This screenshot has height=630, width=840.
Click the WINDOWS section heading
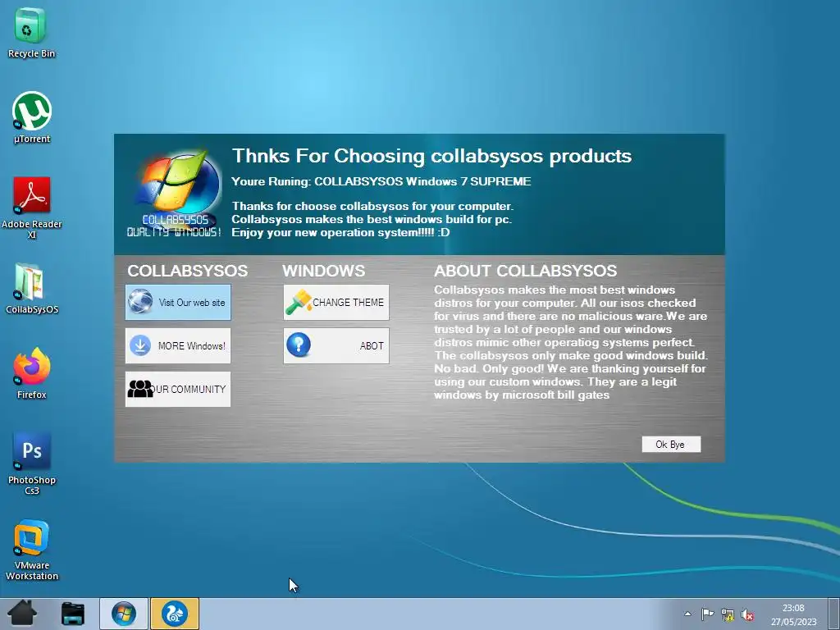pos(323,271)
